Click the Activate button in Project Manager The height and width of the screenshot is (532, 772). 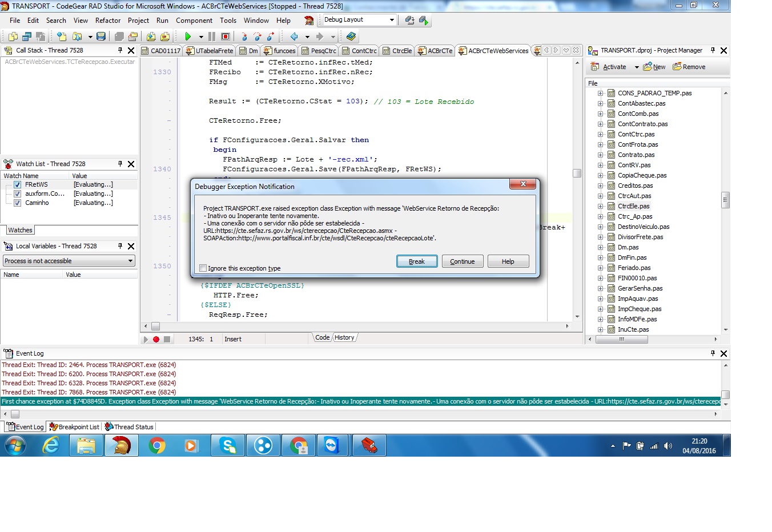pos(609,67)
